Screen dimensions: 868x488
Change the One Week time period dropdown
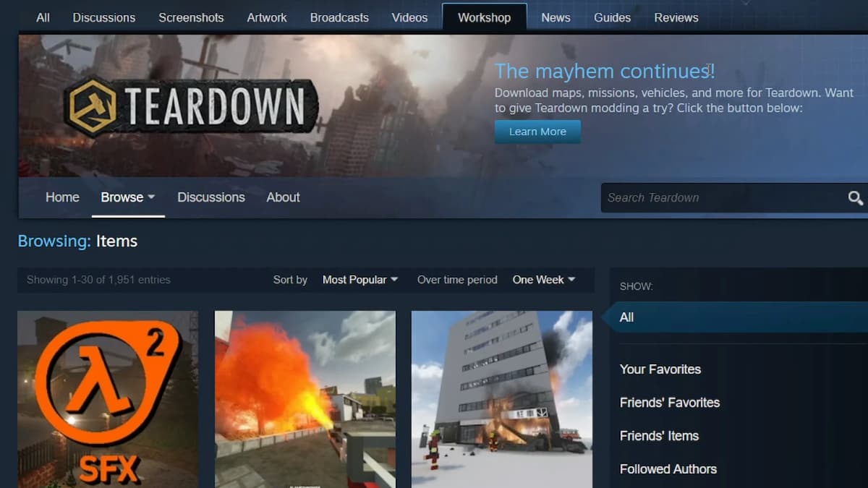[x=544, y=280]
